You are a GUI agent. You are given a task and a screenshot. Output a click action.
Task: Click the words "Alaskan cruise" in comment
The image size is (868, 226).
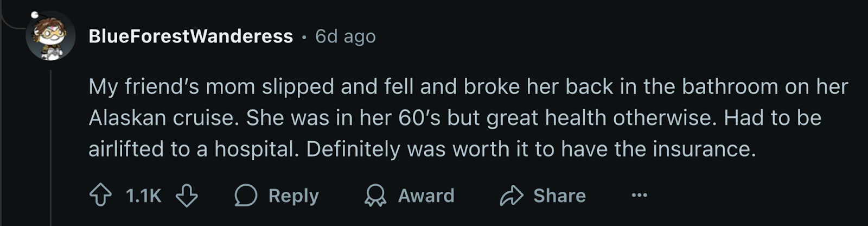click(x=163, y=118)
